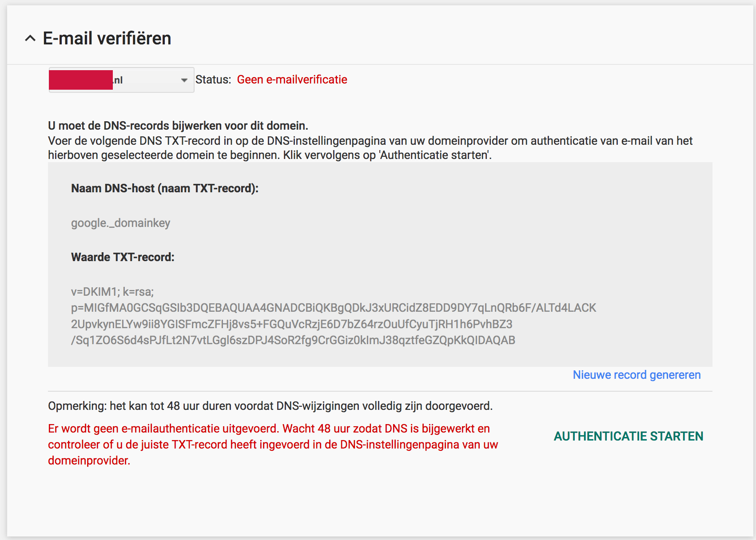Open the domain dropdown arrow
The image size is (756, 540).
184,80
